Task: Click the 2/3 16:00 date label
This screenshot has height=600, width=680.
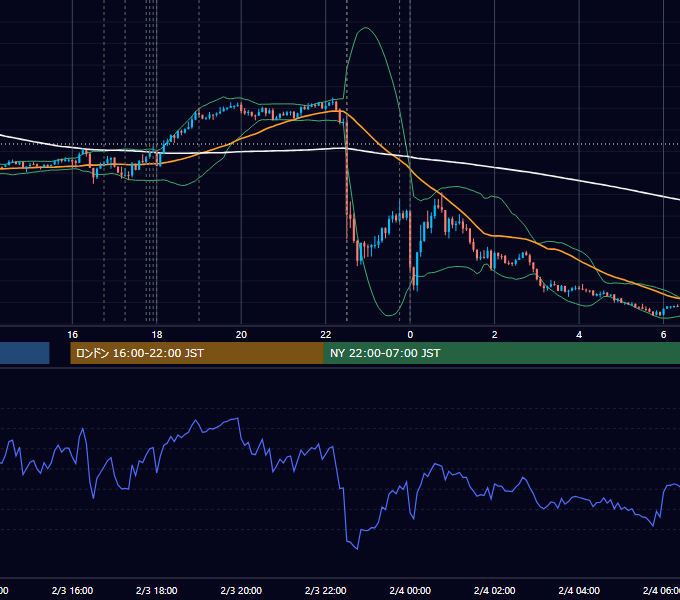Action: (72, 590)
